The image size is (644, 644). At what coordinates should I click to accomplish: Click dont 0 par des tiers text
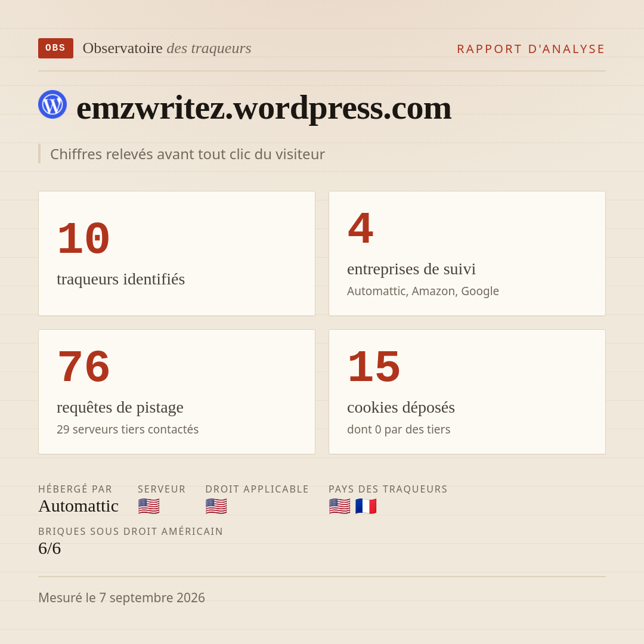(x=399, y=429)
